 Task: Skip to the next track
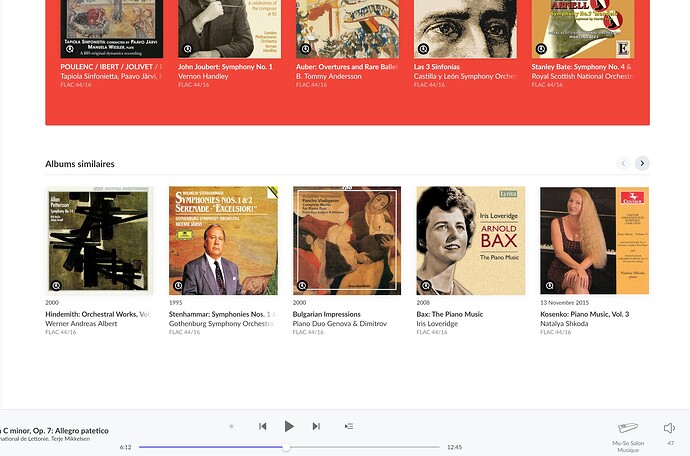point(316,426)
